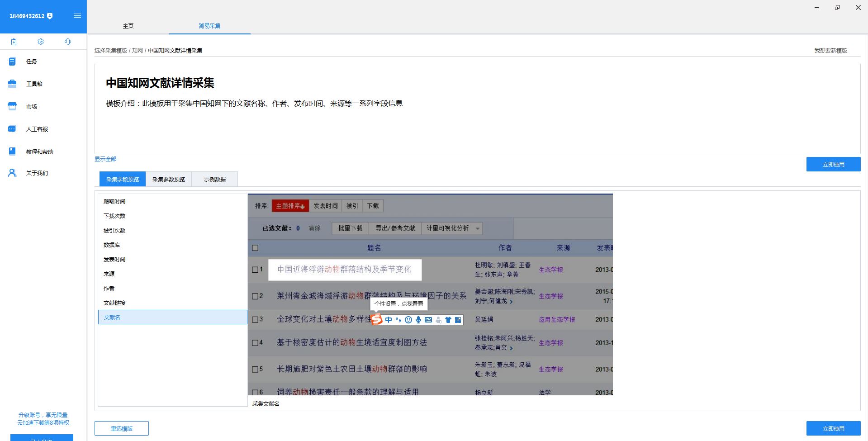868x441 pixels.
Task: Click the 工具箱 briefcase icon
Action: pyautogui.click(x=12, y=84)
